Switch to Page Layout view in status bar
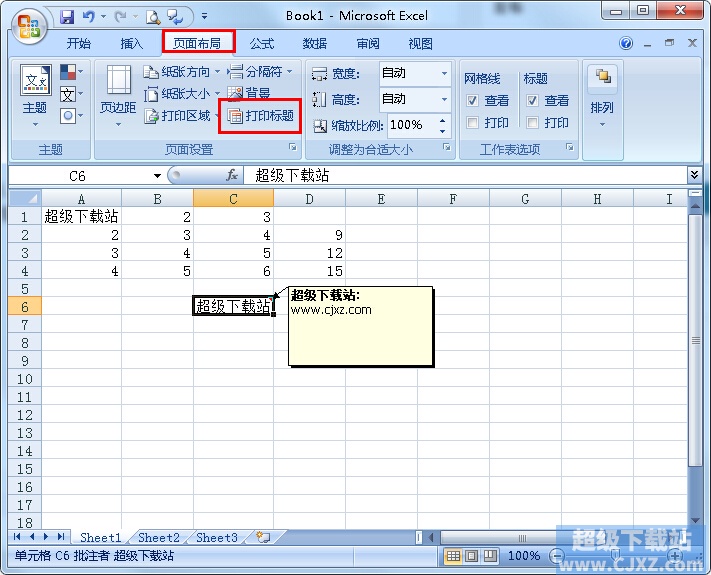 (x=472, y=556)
